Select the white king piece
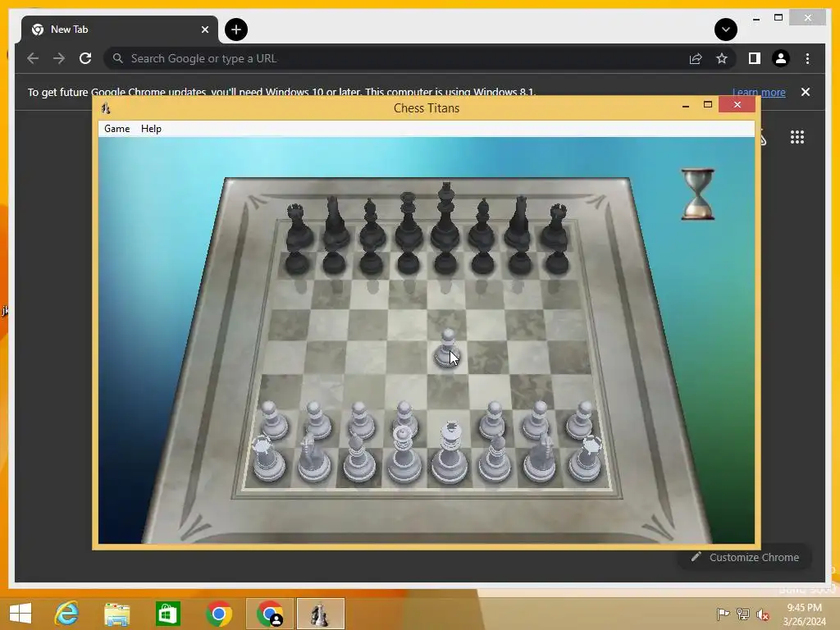The width and height of the screenshot is (840, 630). click(450, 453)
